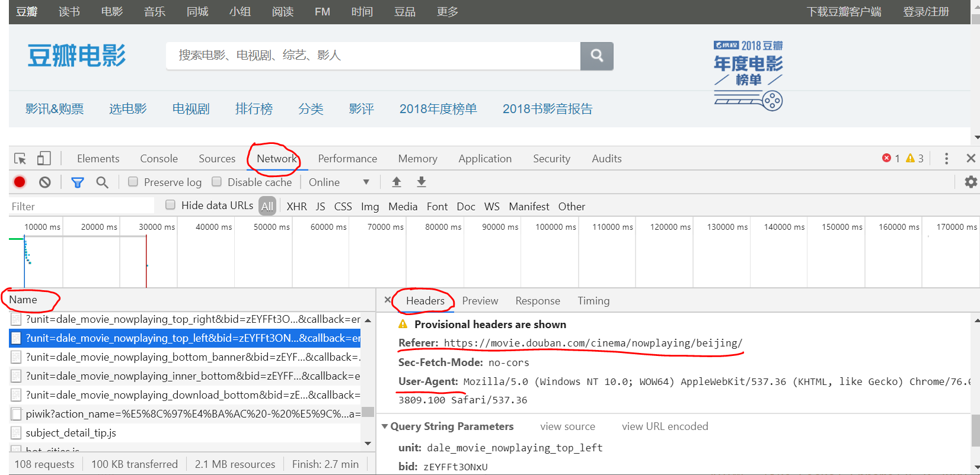Open the Network tab
The image size is (980, 475).
(x=276, y=159)
